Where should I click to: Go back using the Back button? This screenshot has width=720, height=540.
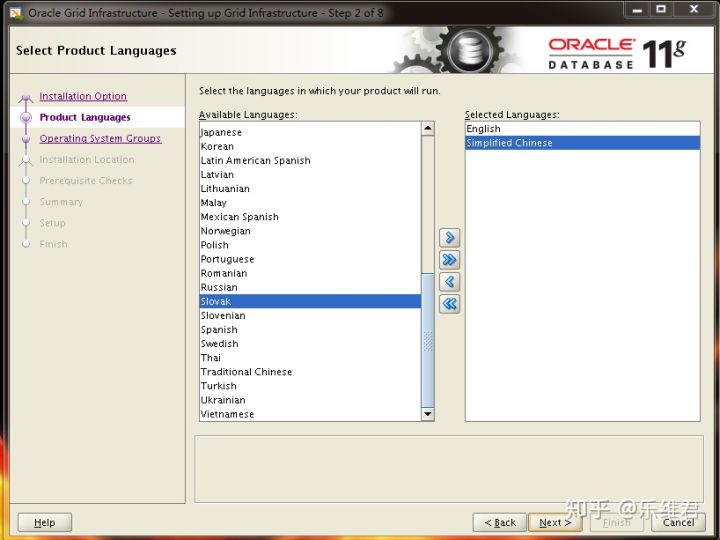pyautogui.click(x=500, y=522)
